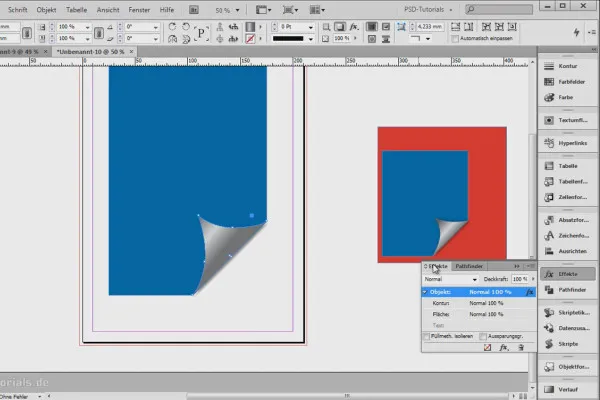Select the Kontur Normal 100 % row

point(475,303)
